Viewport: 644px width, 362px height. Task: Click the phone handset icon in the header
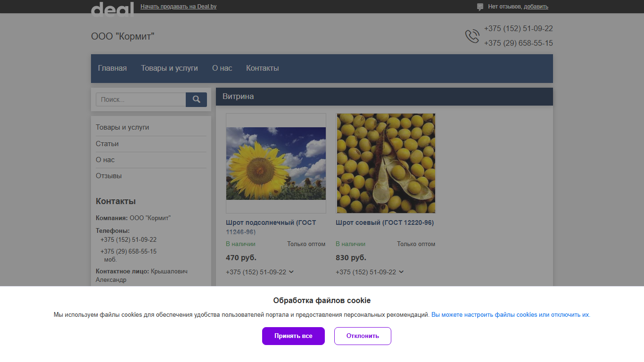coord(472,36)
